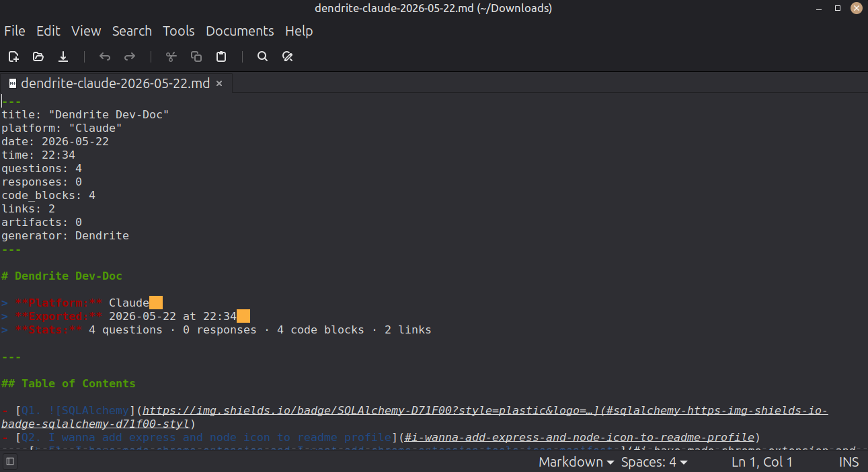The image size is (868, 472).
Task: Create a new document with toolbar icon
Action: tap(13, 56)
